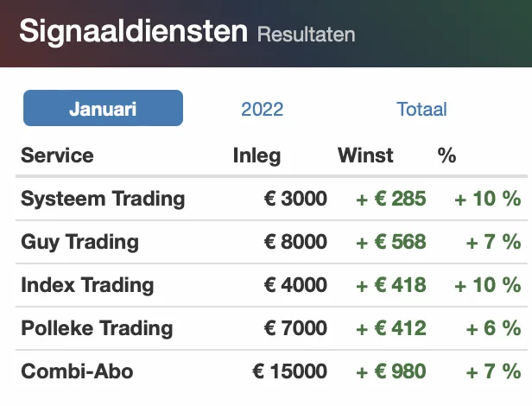The width and height of the screenshot is (532, 406).
Task: Open the Polleke Trading service
Action: (97, 328)
